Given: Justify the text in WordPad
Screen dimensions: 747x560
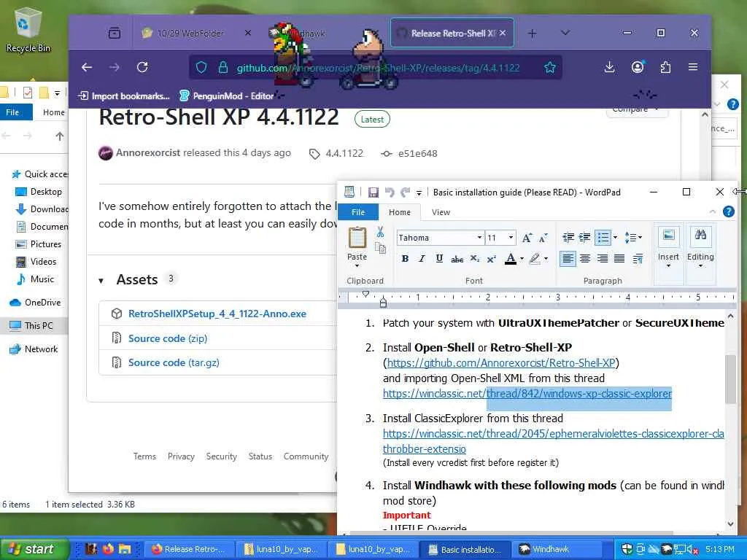Looking at the screenshot, I should (619, 259).
